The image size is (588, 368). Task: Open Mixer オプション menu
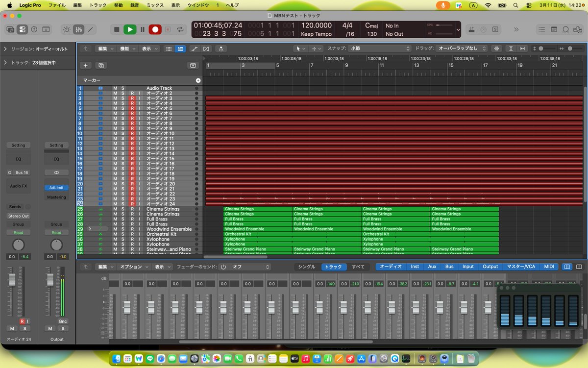[x=134, y=267]
